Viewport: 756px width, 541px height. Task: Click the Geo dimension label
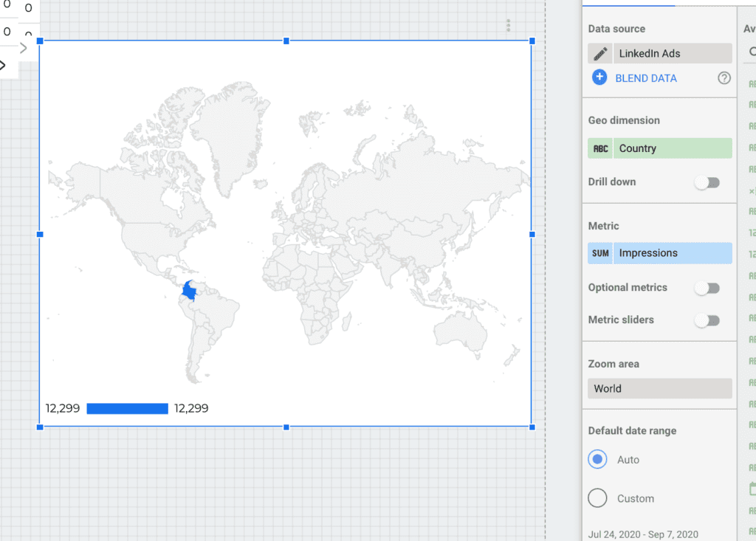pyautogui.click(x=624, y=120)
